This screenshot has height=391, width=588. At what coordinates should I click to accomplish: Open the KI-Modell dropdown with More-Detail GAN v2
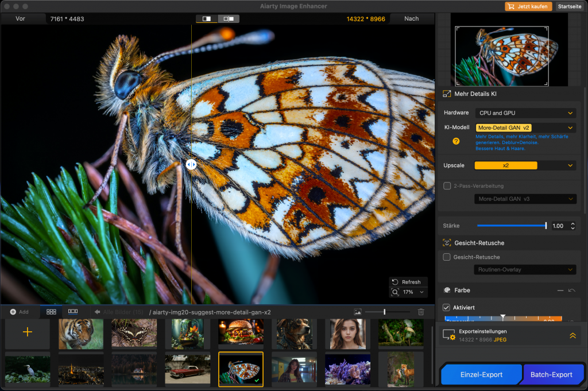pos(524,127)
